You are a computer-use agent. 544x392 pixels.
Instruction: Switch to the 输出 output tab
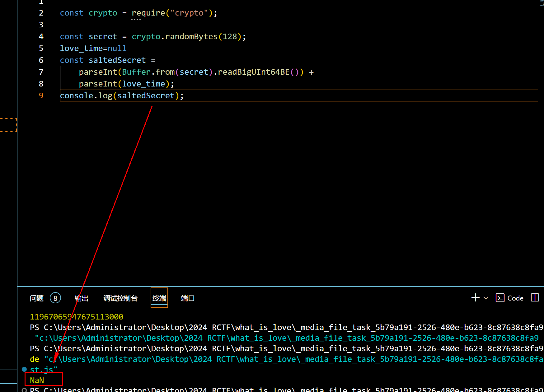point(82,298)
